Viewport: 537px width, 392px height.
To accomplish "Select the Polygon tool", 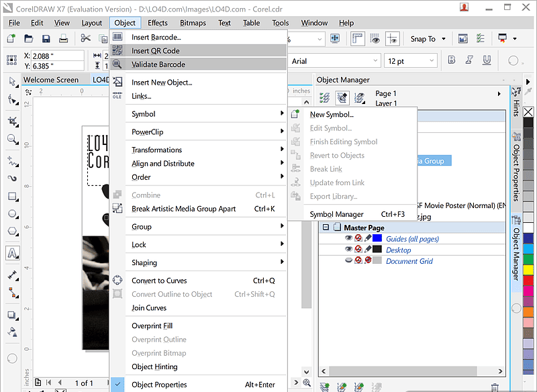I will [13, 232].
